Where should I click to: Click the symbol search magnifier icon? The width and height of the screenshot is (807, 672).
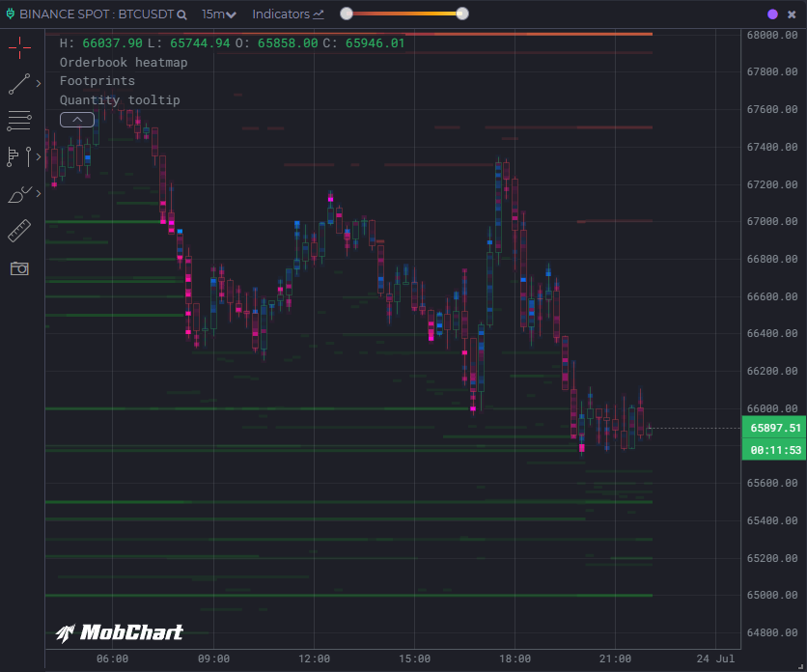coord(181,14)
